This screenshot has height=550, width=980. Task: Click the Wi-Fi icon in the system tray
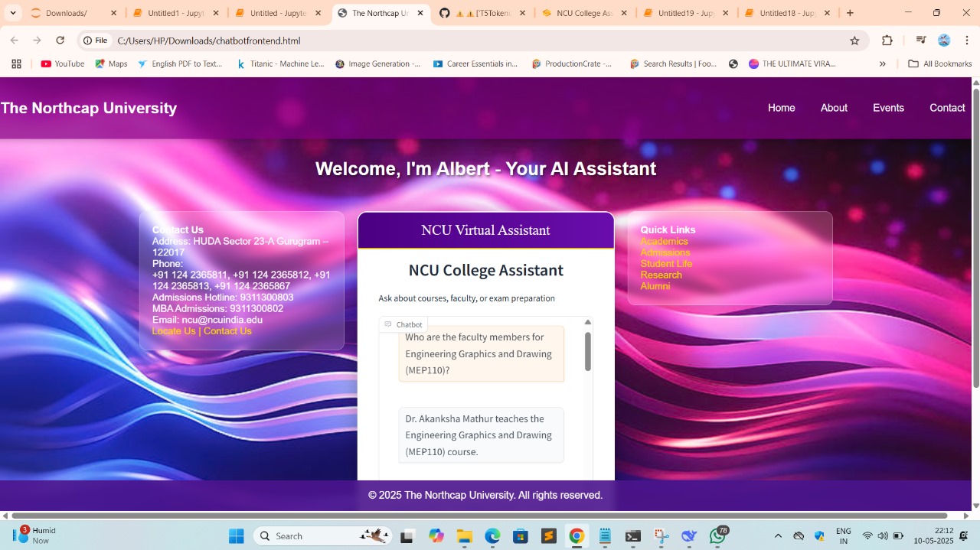coord(868,535)
